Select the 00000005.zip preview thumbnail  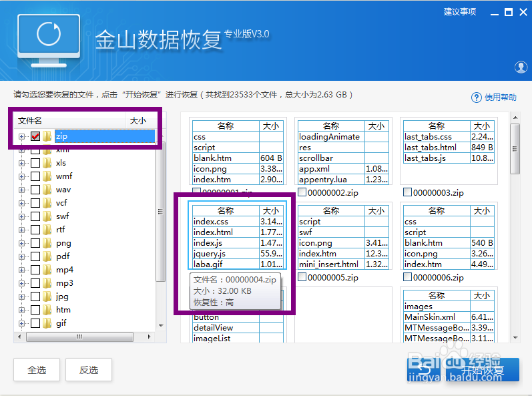pyautogui.click(x=343, y=236)
